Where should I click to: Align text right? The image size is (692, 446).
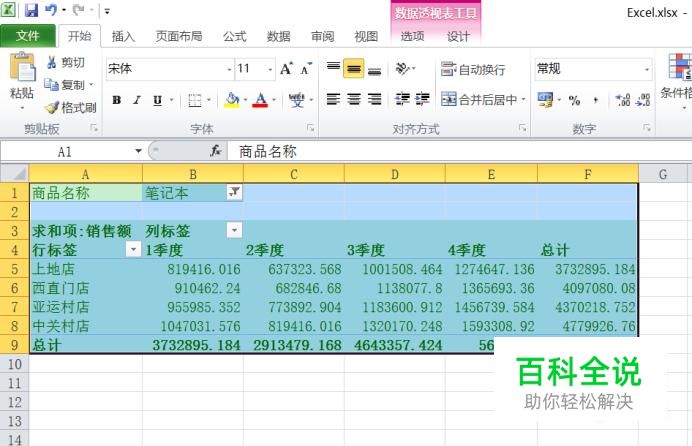pos(374,99)
